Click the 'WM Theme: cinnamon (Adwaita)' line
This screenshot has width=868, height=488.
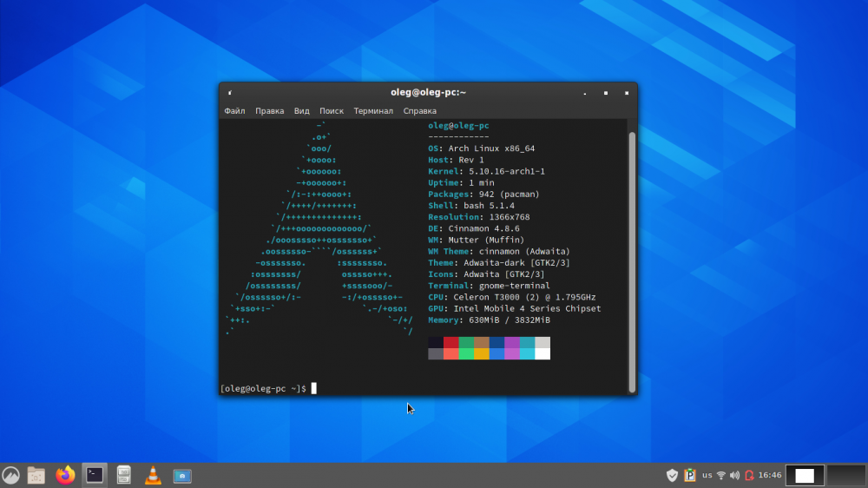499,252
